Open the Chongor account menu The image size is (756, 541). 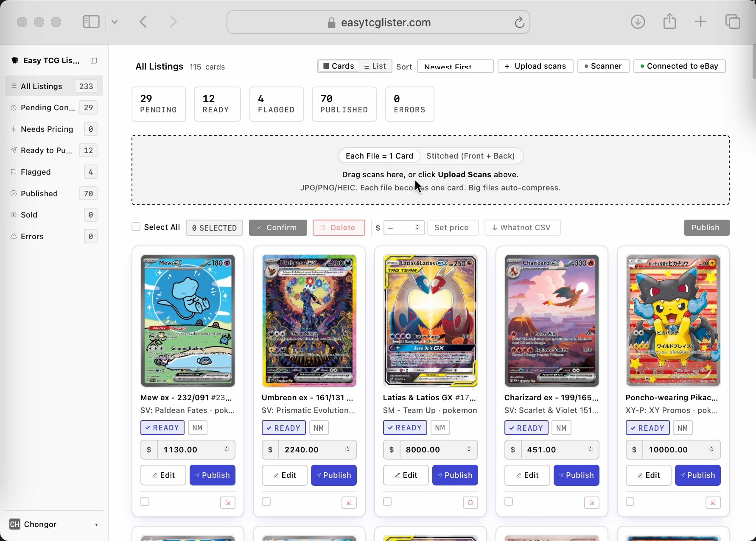tap(54, 524)
